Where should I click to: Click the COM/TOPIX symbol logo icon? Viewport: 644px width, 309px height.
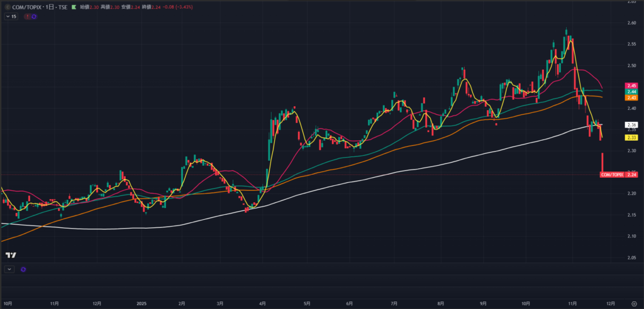click(x=7, y=6)
